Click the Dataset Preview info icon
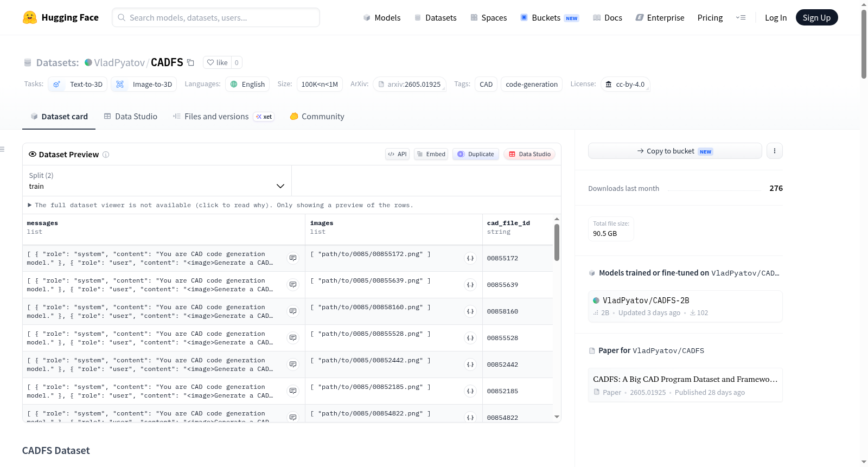The width and height of the screenshot is (868, 467). pyautogui.click(x=106, y=155)
